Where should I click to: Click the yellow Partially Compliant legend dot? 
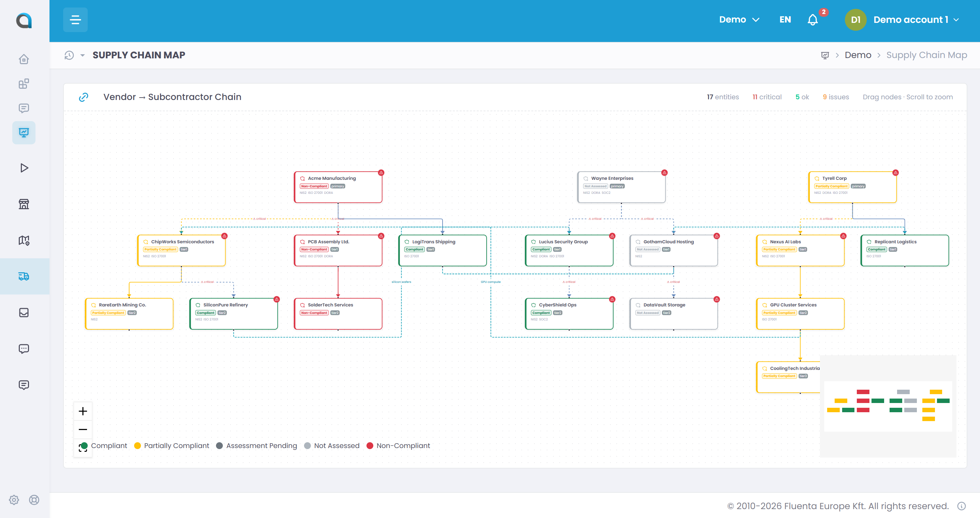137,446
